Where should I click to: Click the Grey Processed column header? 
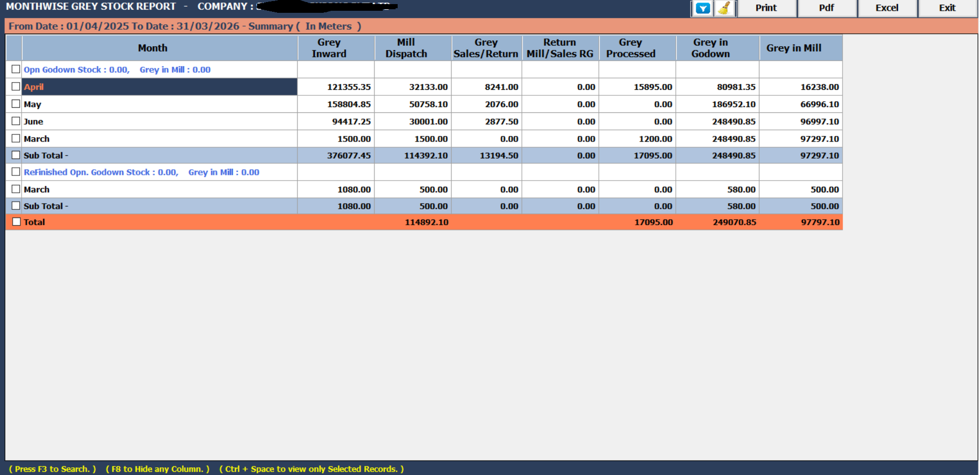point(631,48)
